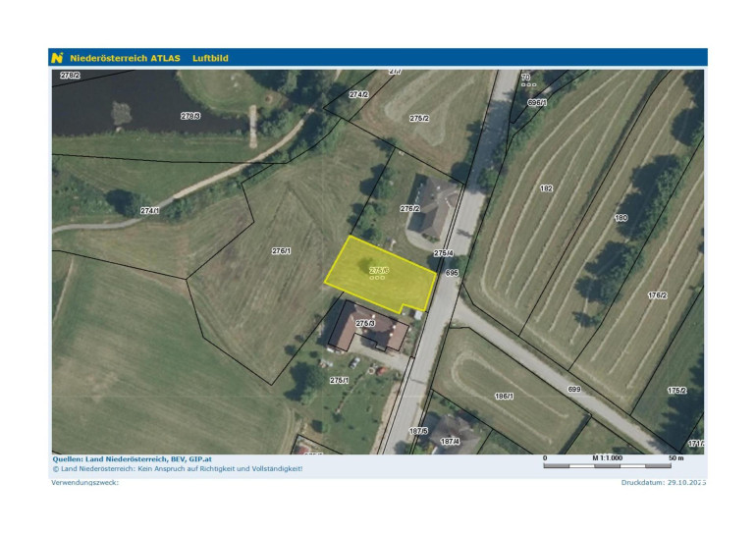The height and width of the screenshot is (534, 756).
Task: Click road label 695 beside yellow parcel
Action: click(x=452, y=273)
